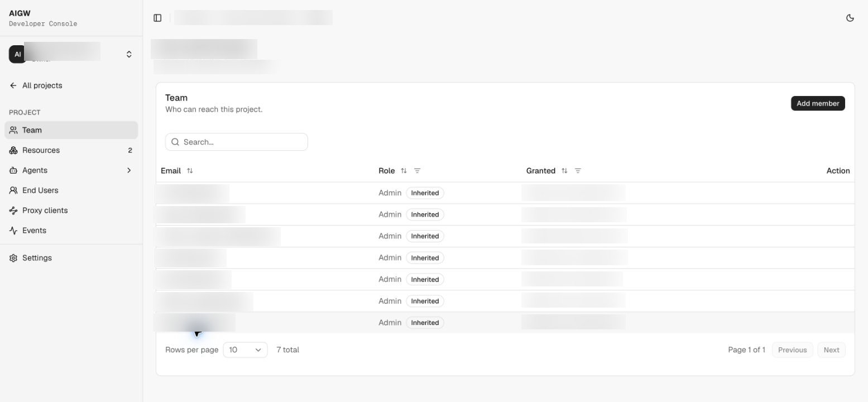Click the Agents robot icon
This screenshot has width=868, height=402.
(x=13, y=170)
